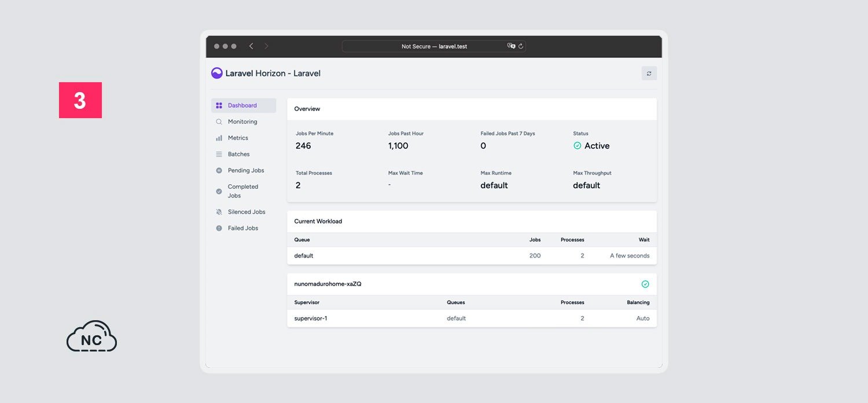The width and height of the screenshot is (868, 403).
Task: Select the Dashboard sidebar item
Action: [x=244, y=105]
